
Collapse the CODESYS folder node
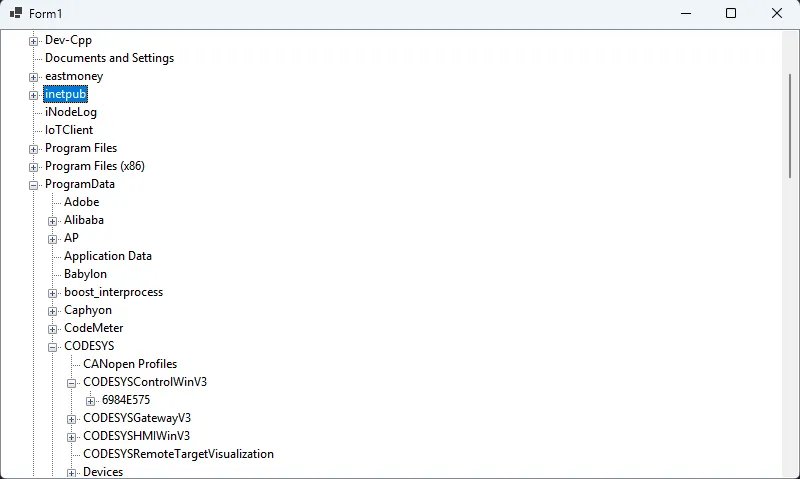click(53, 347)
